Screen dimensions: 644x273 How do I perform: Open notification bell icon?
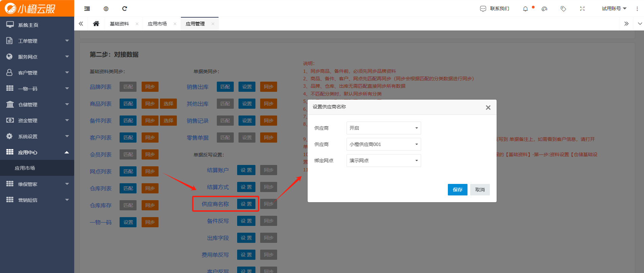pos(525,9)
